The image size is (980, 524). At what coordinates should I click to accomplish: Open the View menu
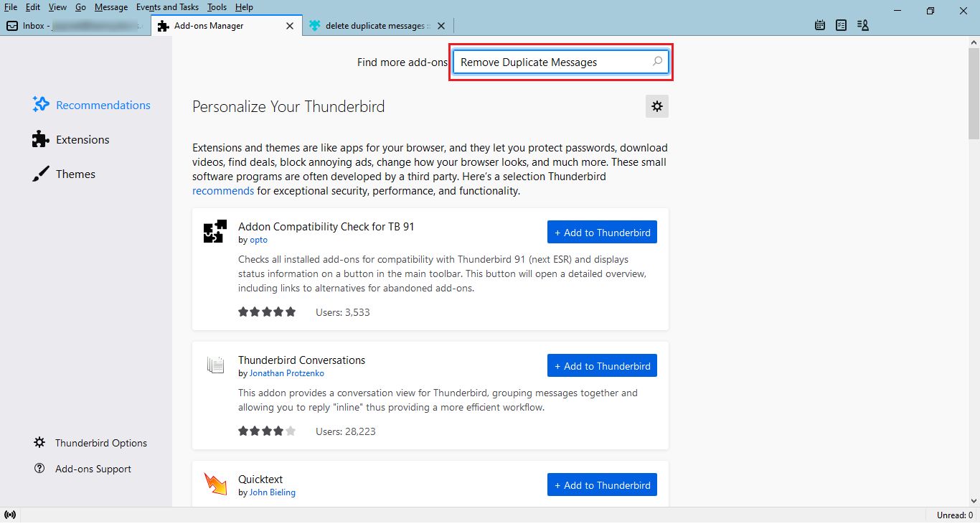[57, 6]
